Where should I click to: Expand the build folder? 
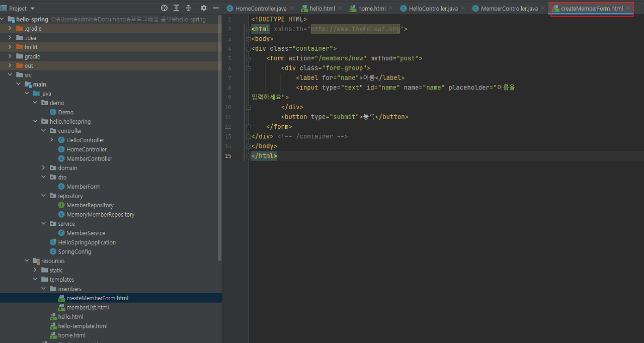click(x=10, y=47)
